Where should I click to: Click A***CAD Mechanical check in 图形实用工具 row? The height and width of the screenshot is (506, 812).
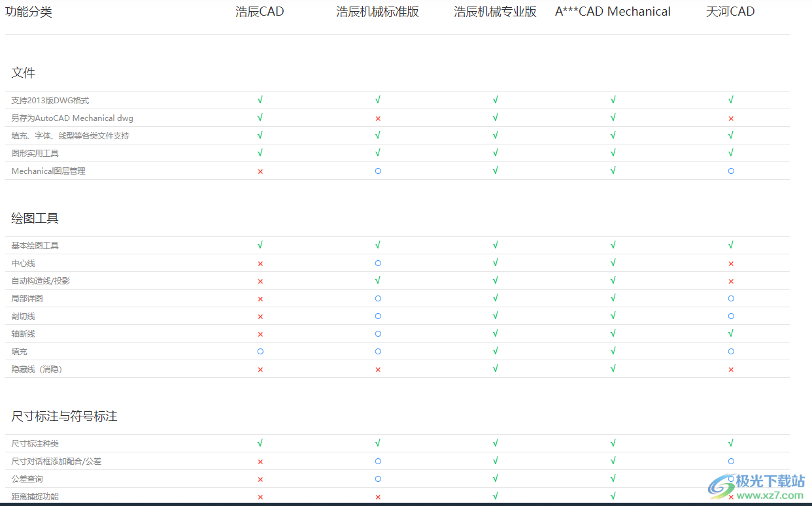coord(613,153)
